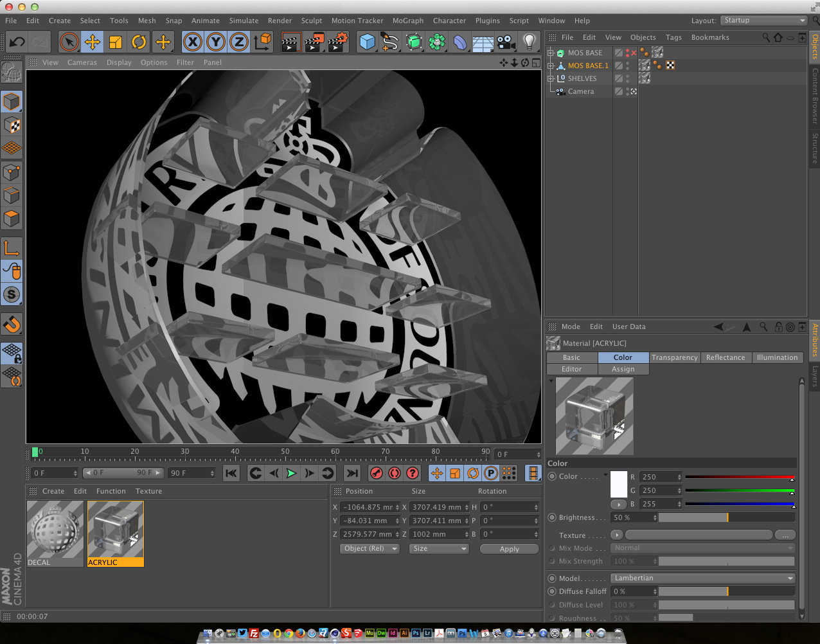Select the Camera object in tree
820x644 pixels.
click(x=581, y=91)
